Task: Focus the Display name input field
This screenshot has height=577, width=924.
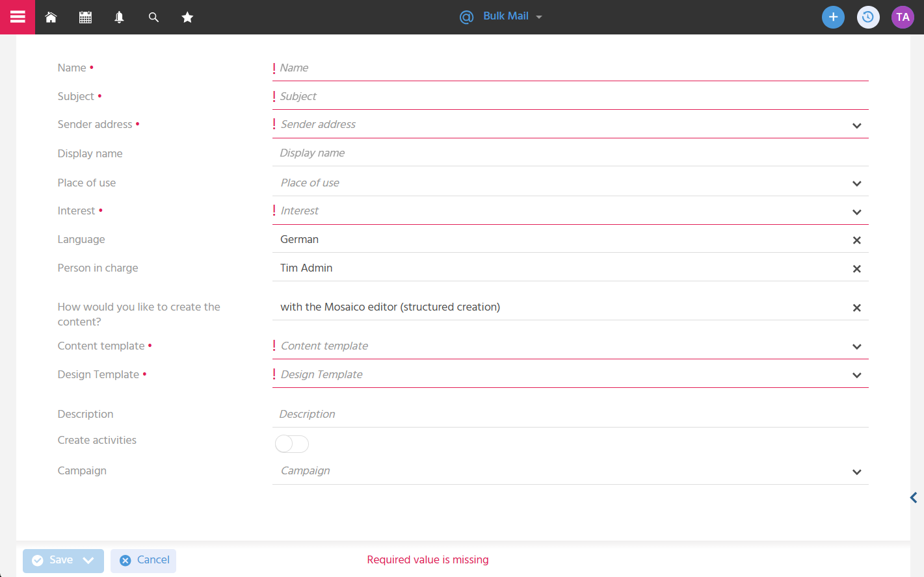Action: (570, 153)
